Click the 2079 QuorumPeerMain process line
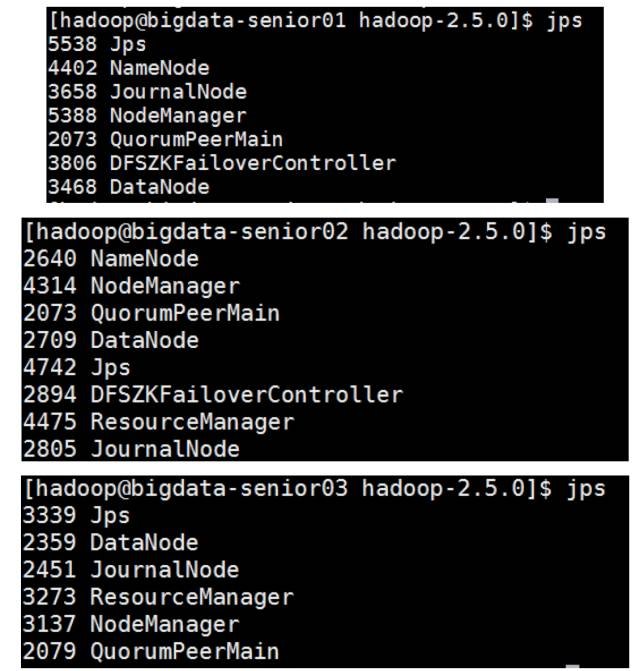 151,651
